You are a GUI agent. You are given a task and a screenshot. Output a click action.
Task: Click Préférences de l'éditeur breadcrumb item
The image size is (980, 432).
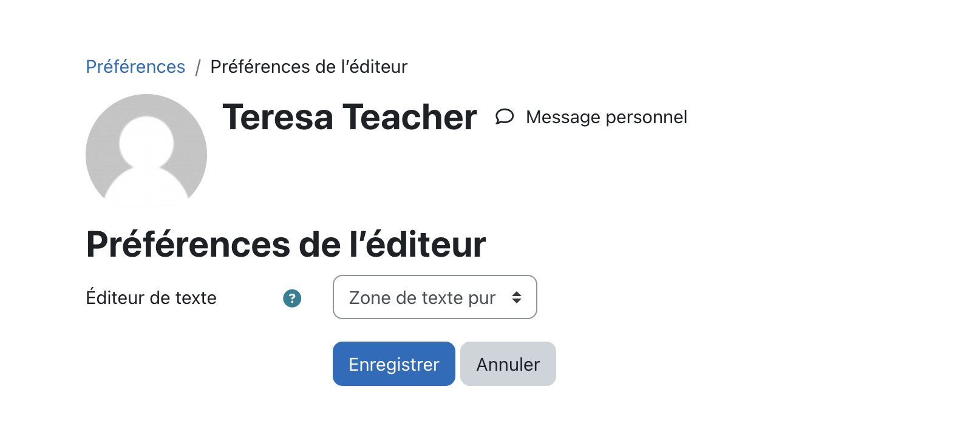pos(308,67)
